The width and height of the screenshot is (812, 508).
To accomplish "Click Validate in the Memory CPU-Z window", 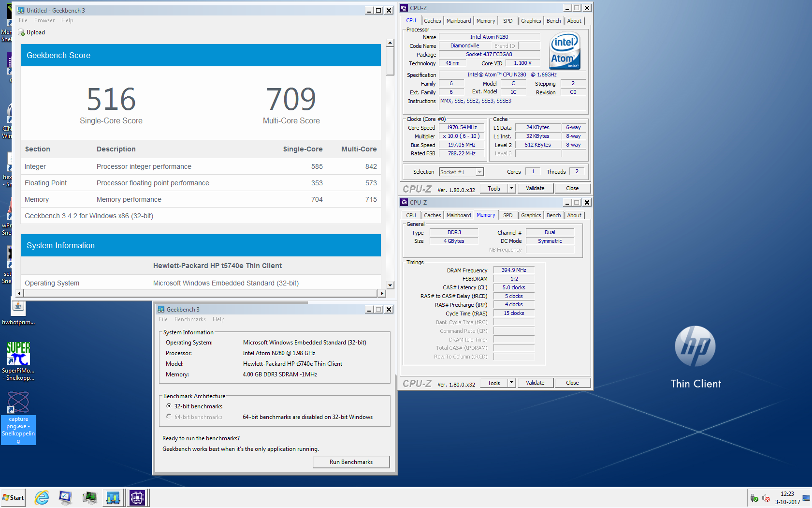I will tap(535, 383).
